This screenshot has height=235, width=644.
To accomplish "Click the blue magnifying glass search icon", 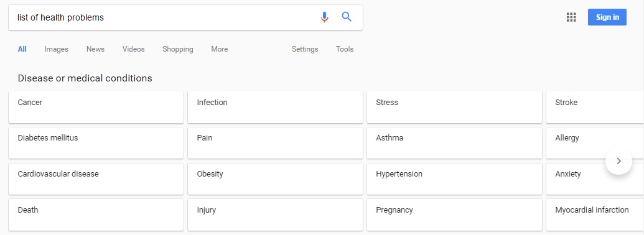I will [347, 17].
